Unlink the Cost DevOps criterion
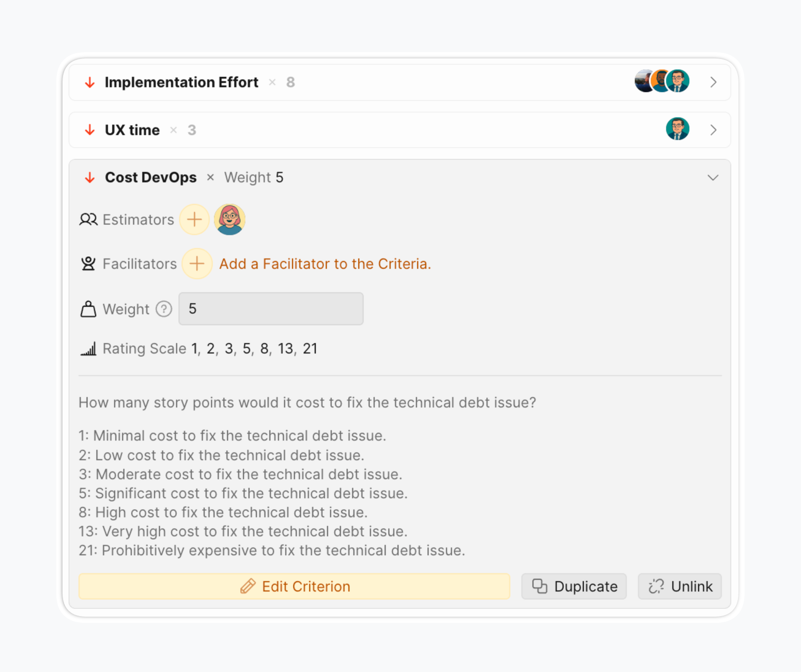 [x=680, y=586]
